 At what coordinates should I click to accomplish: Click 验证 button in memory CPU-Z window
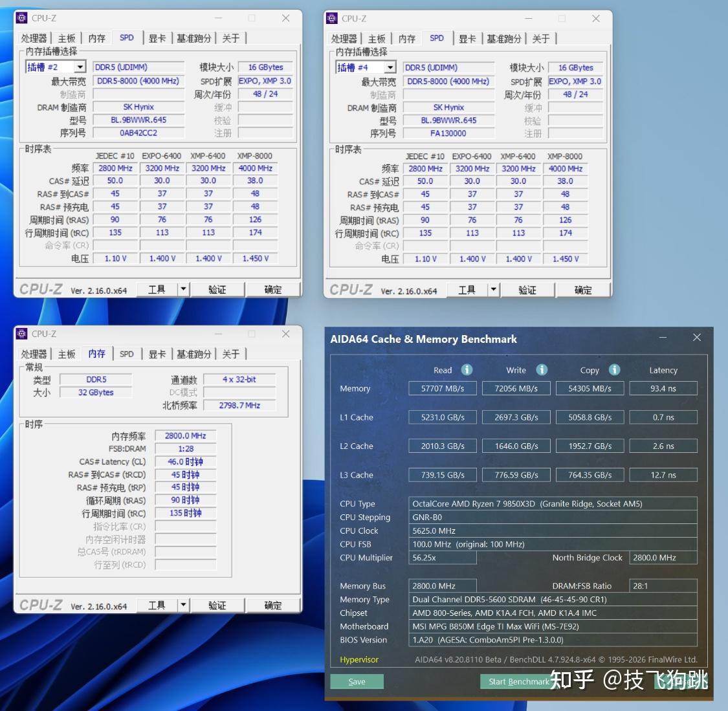(x=217, y=605)
